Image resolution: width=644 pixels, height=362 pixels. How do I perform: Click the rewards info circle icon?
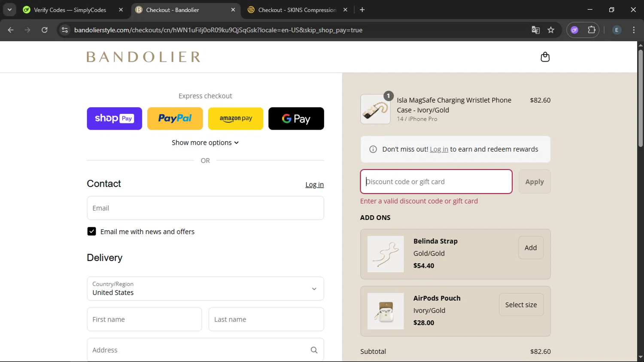(x=373, y=149)
